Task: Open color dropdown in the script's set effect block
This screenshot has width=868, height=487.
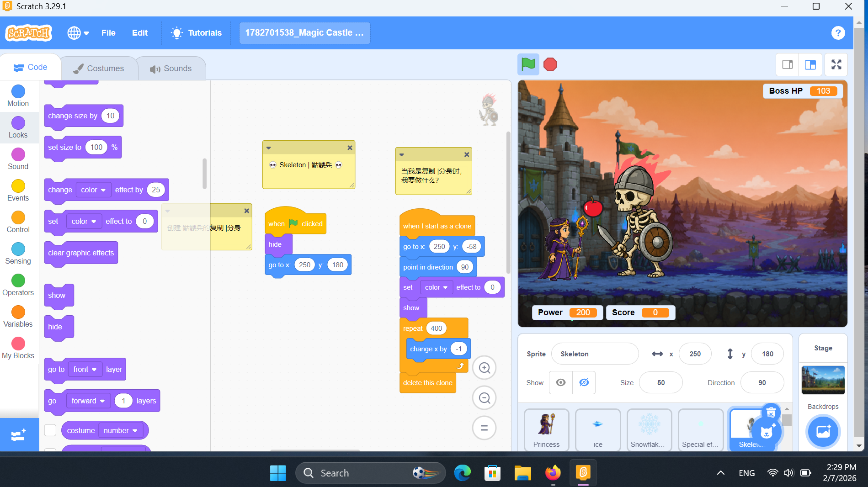Action: click(x=436, y=287)
